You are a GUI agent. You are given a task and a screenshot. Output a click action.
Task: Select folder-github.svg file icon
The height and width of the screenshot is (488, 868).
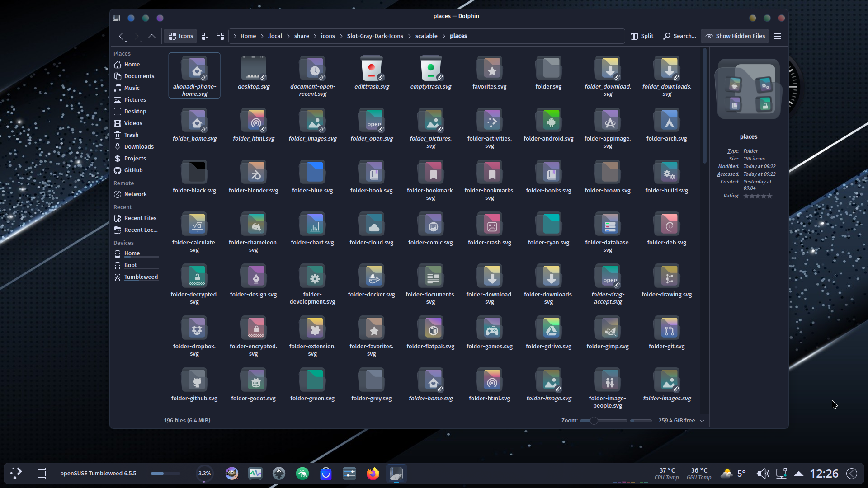tap(194, 380)
